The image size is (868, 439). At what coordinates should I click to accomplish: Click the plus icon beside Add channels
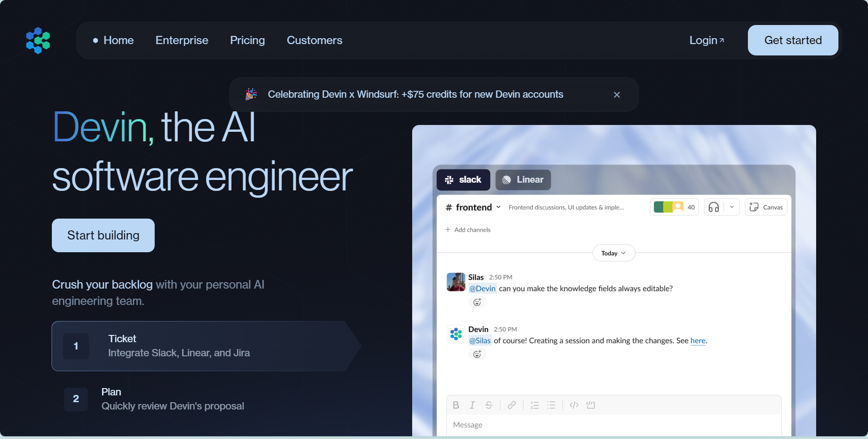pos(448,229)
